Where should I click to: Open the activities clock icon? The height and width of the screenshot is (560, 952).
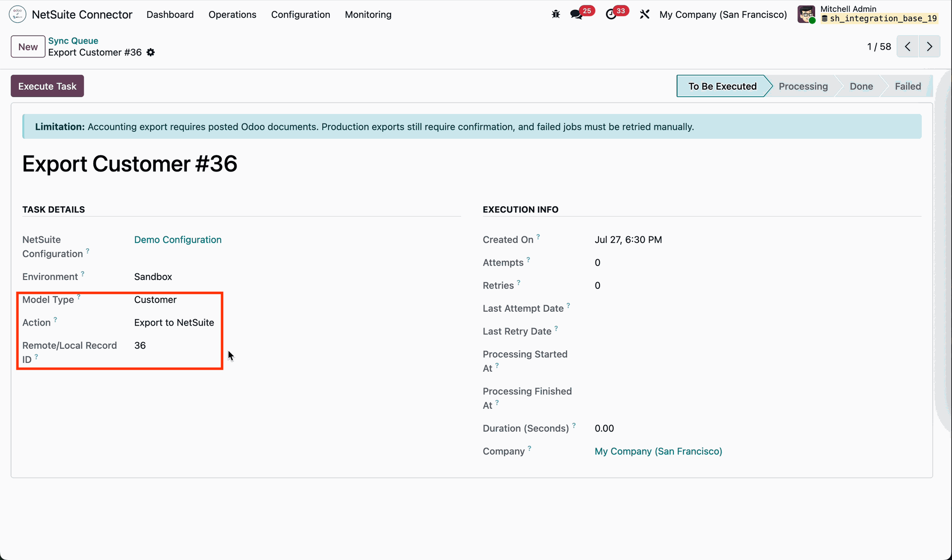(x=611, y=14)
